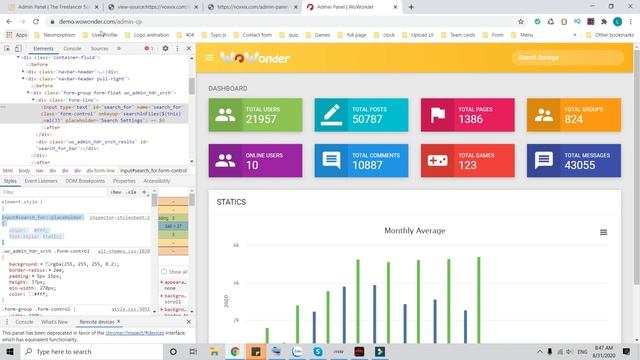Image resolution: width=640 pixels, height=360 pixels.
Task: Open the Apps bookmarks shortcut
Action: [x=17, y=35]
